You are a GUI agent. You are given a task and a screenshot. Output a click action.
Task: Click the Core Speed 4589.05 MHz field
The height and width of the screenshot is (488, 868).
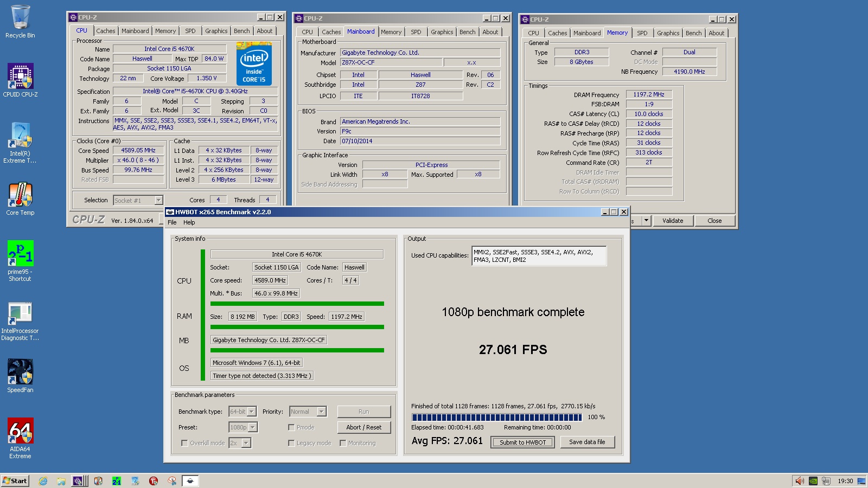coord(138,150)
